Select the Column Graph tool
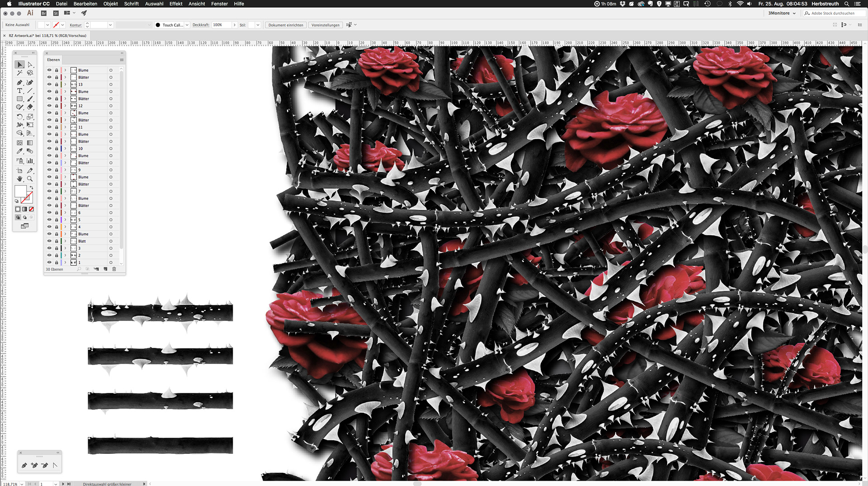The image size is (868, 486). click(30, 161)
